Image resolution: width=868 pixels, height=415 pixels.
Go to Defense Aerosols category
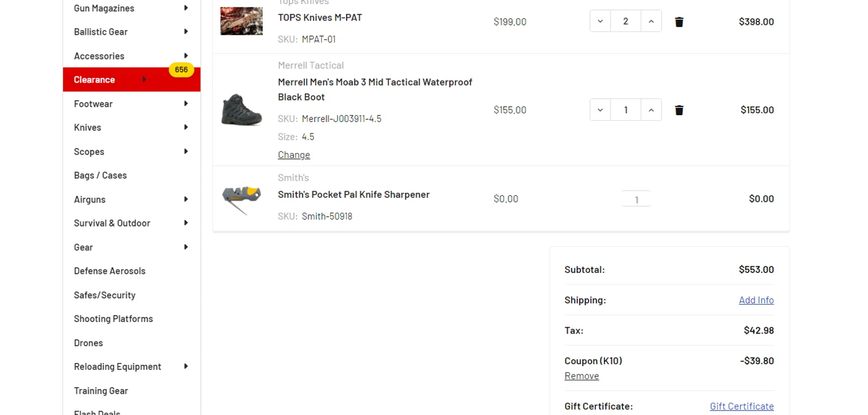tap(109, 271)
